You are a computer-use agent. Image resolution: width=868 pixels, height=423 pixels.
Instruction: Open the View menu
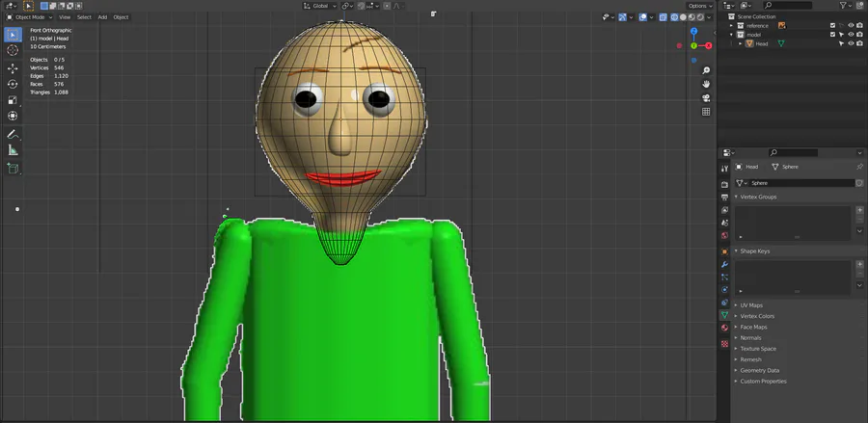pyautogui.click(x=65, y=17)
